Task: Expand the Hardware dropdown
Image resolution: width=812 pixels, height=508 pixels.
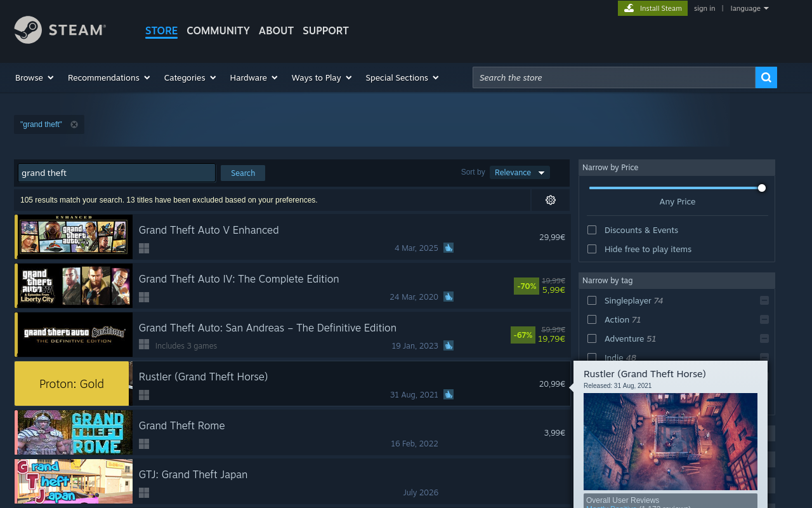Action: [254, 77]
